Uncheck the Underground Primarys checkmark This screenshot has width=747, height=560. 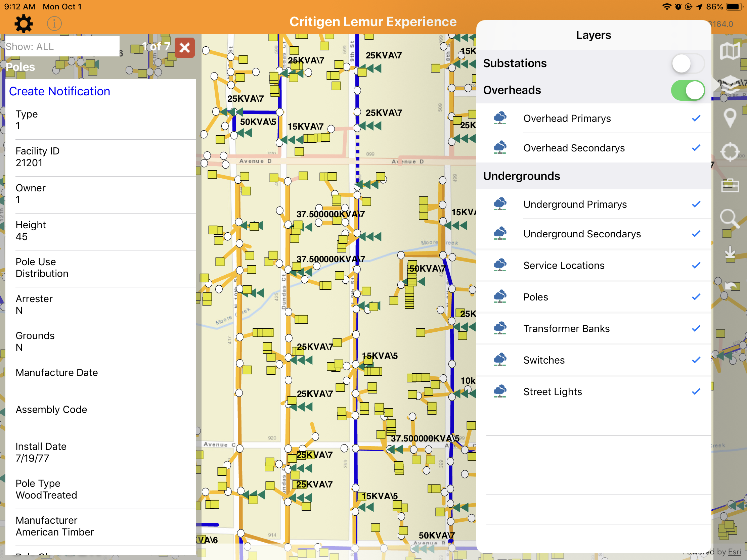tap(696, 204)
